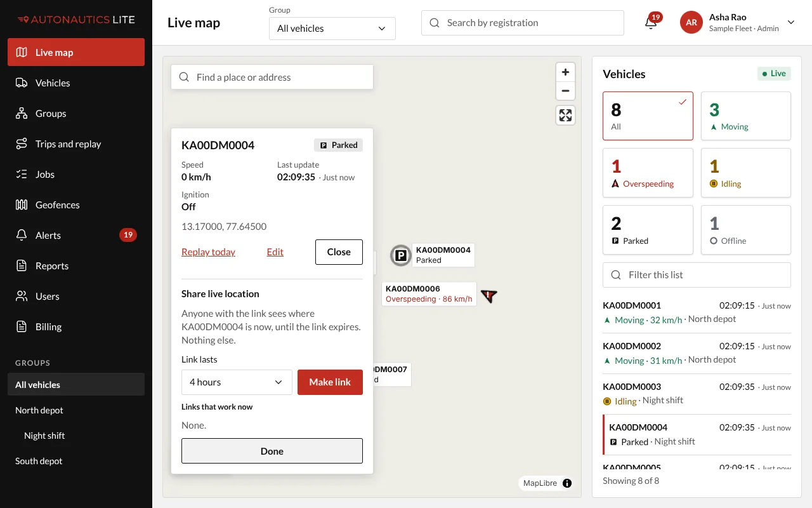This screenshot has width=812, height=508.
Task: Select the South depot group
Action: (76, 461)
